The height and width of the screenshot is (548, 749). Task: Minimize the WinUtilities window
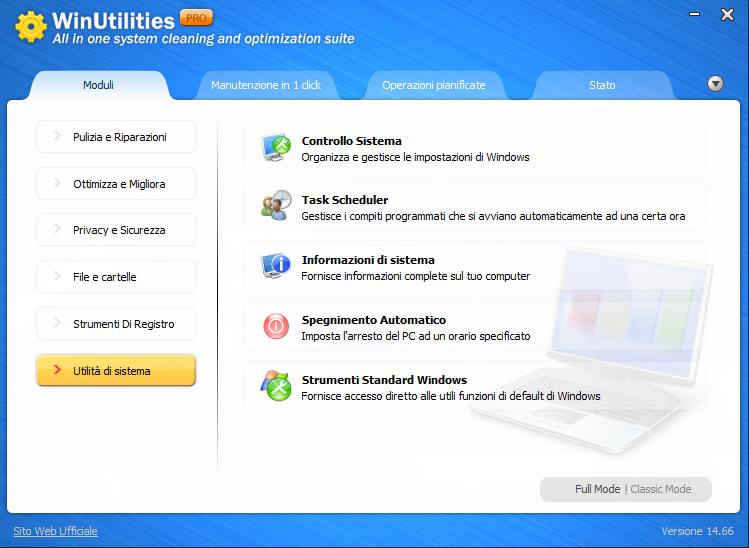(x=695, y=14)
